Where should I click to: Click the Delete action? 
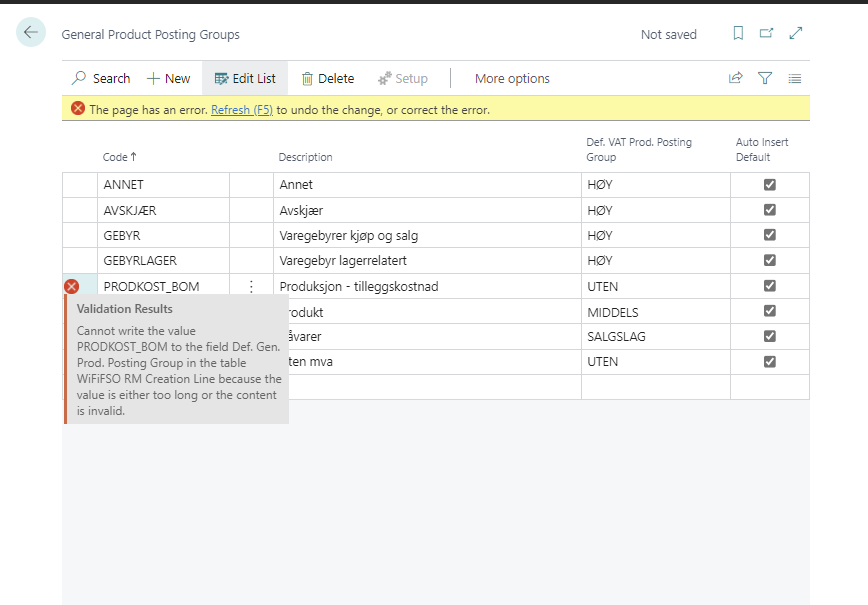(x=327, y=79)
